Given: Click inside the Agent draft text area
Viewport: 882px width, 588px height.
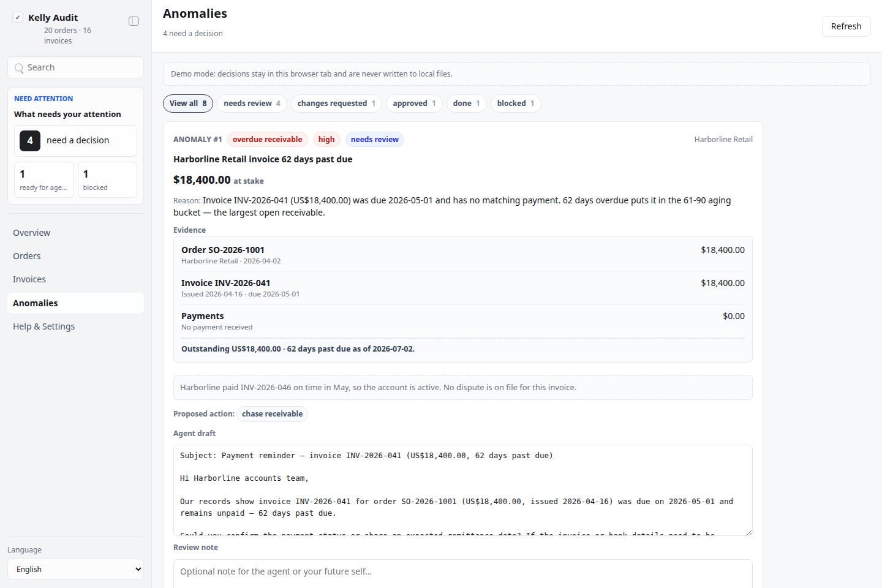Looking at the screenshot, I should click(463, 490).
